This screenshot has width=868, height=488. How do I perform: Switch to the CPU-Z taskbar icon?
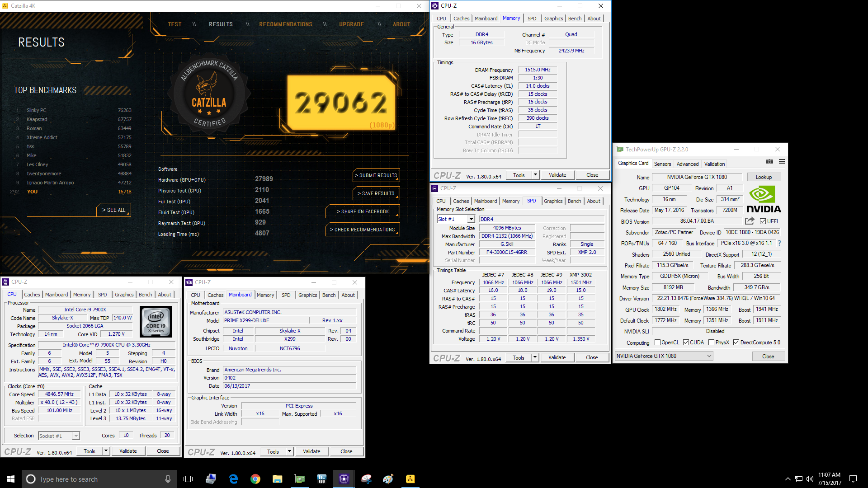coord(344,479)
